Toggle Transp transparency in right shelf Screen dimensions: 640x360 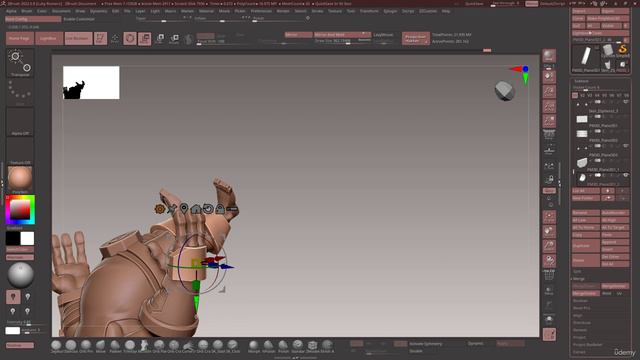[549, 290]
